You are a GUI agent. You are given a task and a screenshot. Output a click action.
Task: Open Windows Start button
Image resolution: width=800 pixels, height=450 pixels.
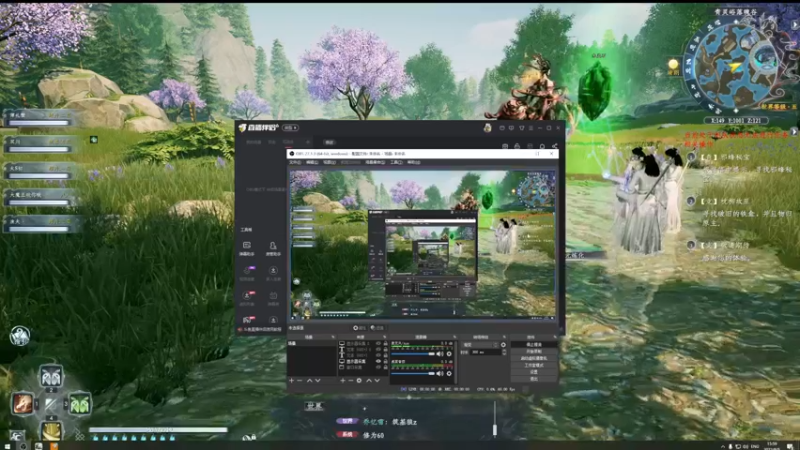pyautogui.click(x=7, y=446)
